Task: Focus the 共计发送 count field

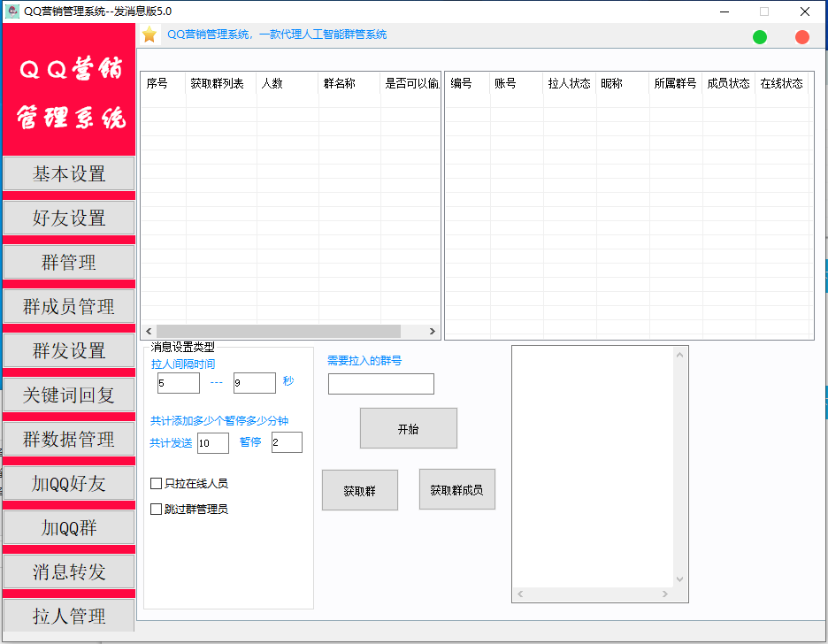Action: tap(213, 443)
